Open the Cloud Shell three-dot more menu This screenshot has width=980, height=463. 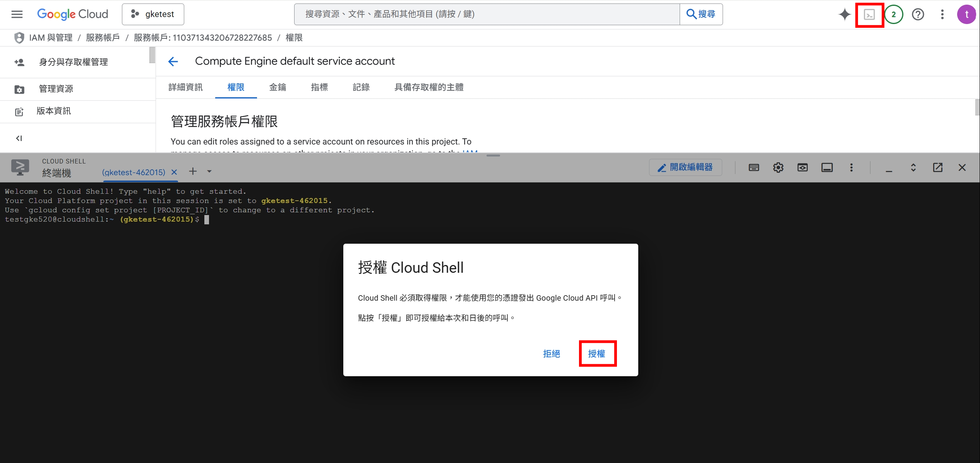pos(851,167)
